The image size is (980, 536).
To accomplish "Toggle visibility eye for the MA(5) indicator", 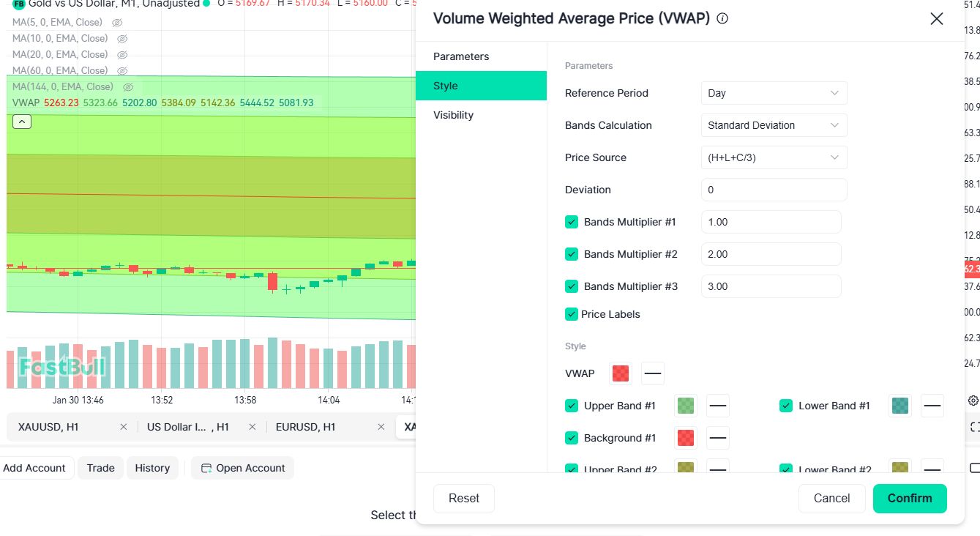I will click(x=117, y=23).
